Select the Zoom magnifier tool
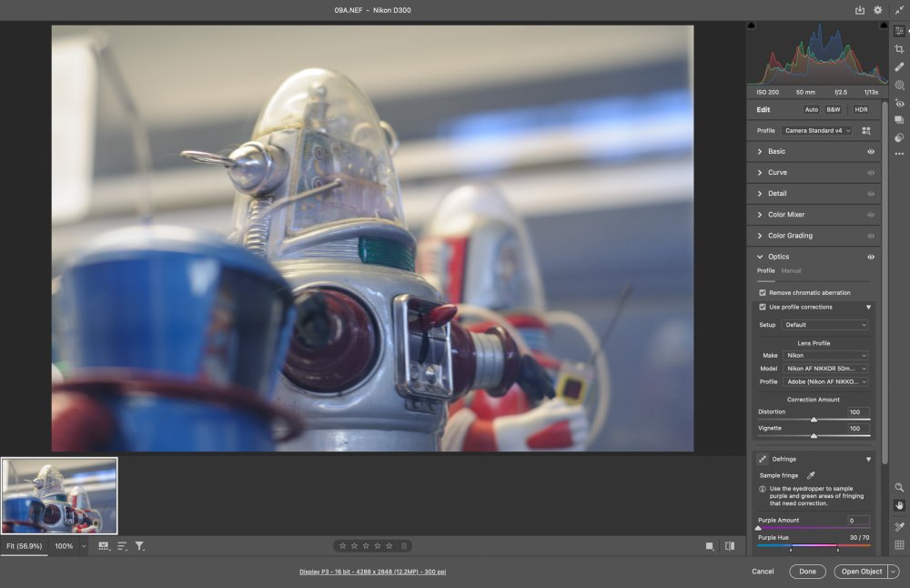 click(899, 488)
